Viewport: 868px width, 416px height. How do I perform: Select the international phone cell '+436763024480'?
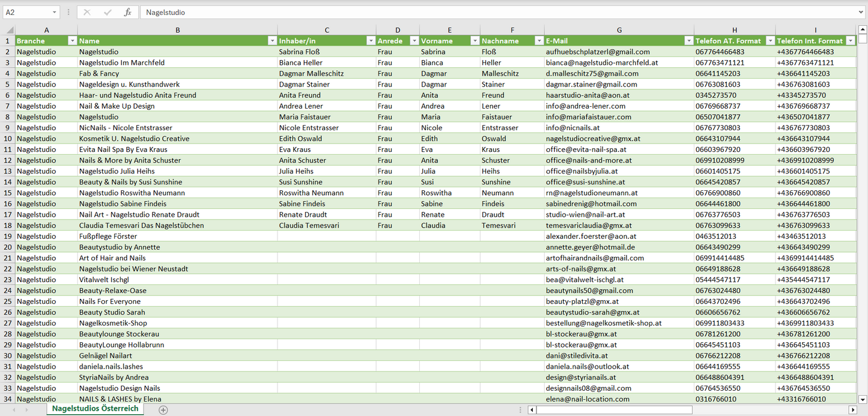pos(816,291)
